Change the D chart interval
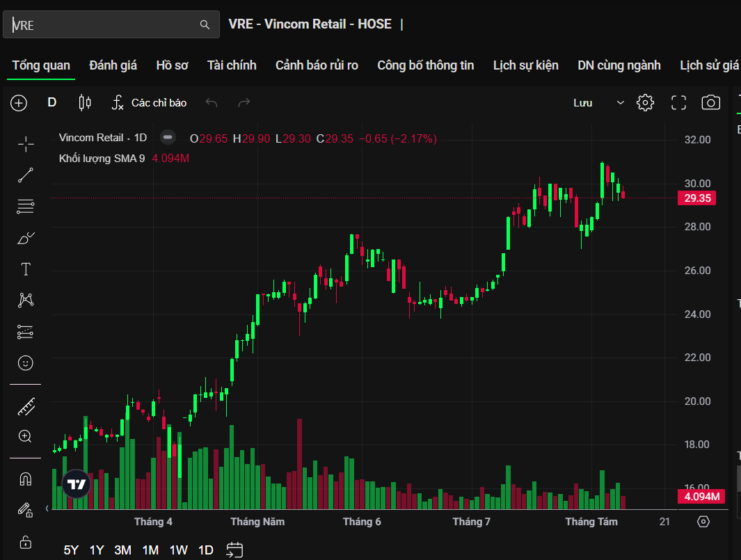The image size is (741, 560). pyautogui.click(x=52, y=102)
